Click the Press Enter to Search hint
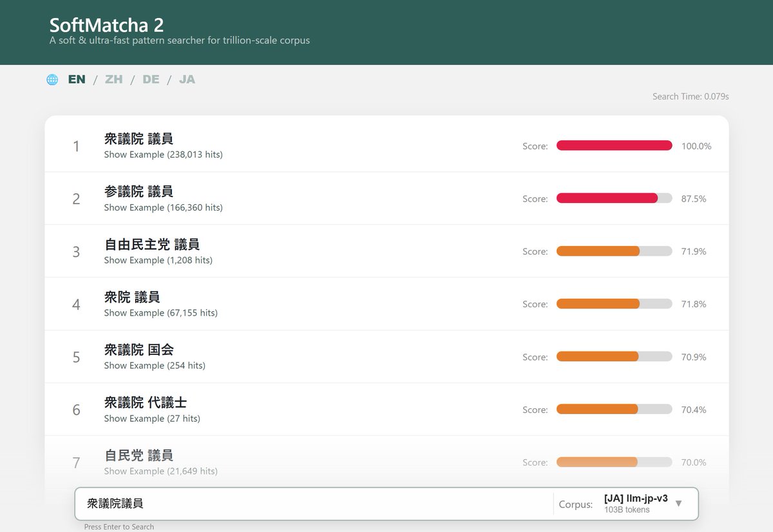Image resolution: width=773 pixels, height=532 pixels. (x=119, y=527)
